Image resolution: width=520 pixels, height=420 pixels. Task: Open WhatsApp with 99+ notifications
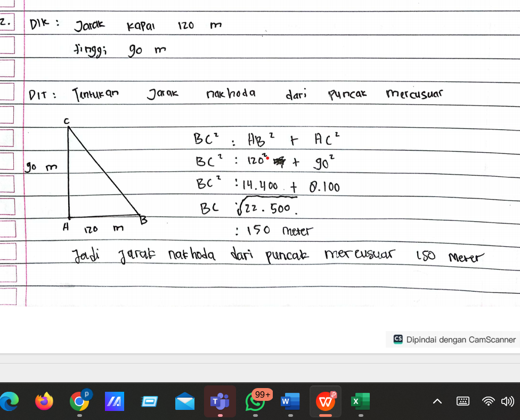[x=256, y=401]
